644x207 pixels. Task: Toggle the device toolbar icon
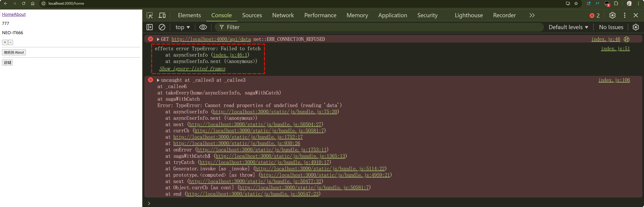162,15
